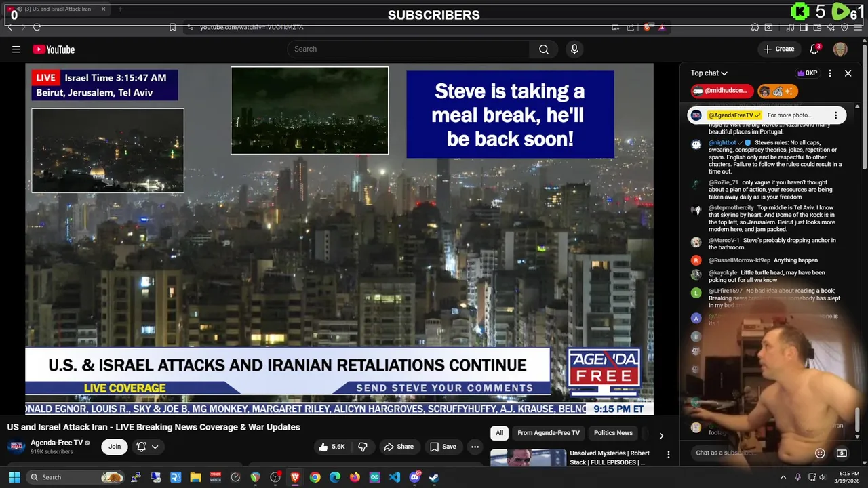Open pinned message three-dot menu
The height and width of the screenshot is (488, 868).
coord(836,115)
